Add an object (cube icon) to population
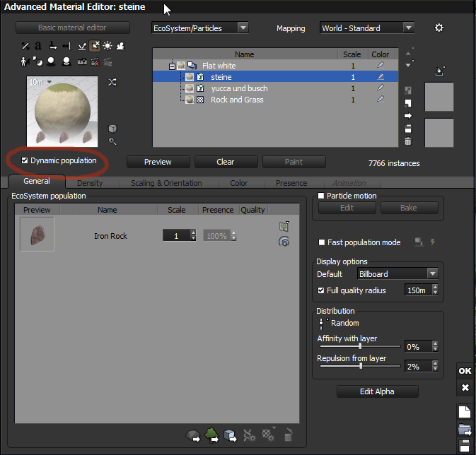 click(230, 436)
